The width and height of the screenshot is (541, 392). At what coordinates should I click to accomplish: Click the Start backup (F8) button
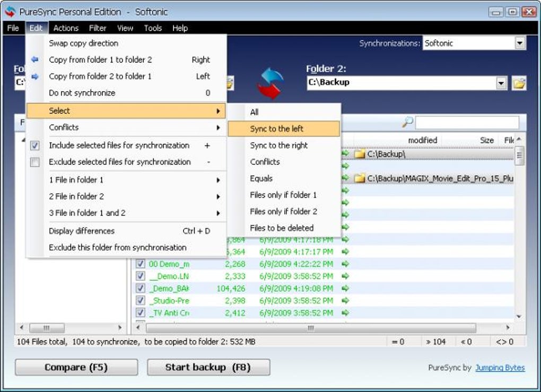[x=208, y=367]
